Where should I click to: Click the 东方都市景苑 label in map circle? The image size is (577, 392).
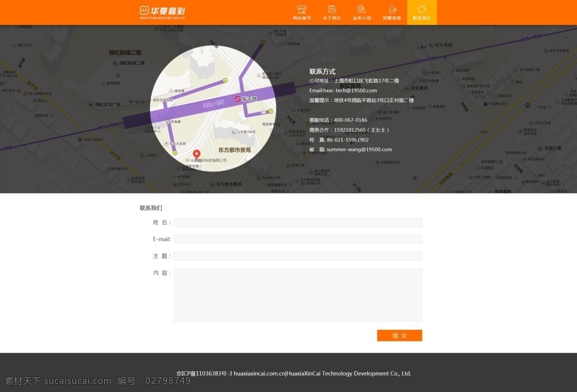[x=235, y=150]
